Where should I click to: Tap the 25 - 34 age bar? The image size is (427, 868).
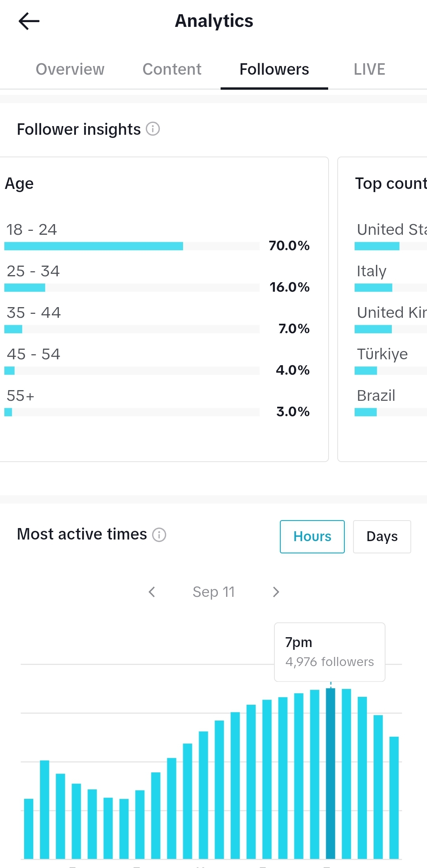[x=132, y=288]
